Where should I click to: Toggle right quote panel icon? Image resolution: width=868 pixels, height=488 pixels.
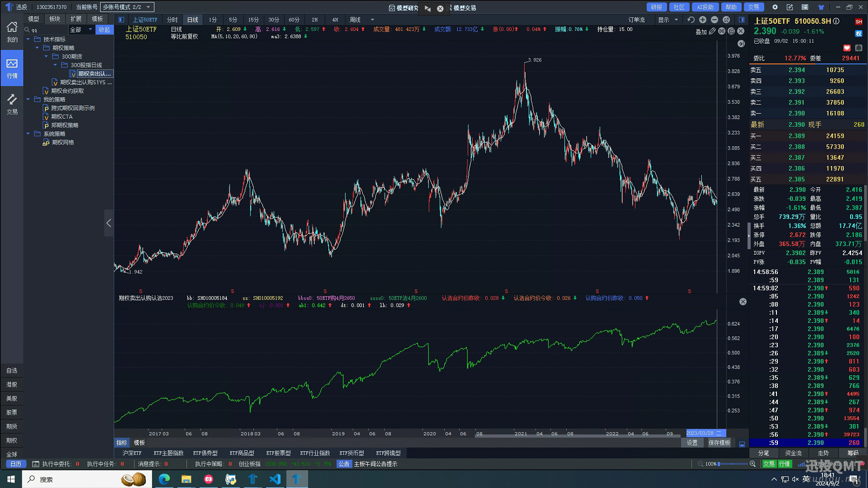click(x=742, y=20)
